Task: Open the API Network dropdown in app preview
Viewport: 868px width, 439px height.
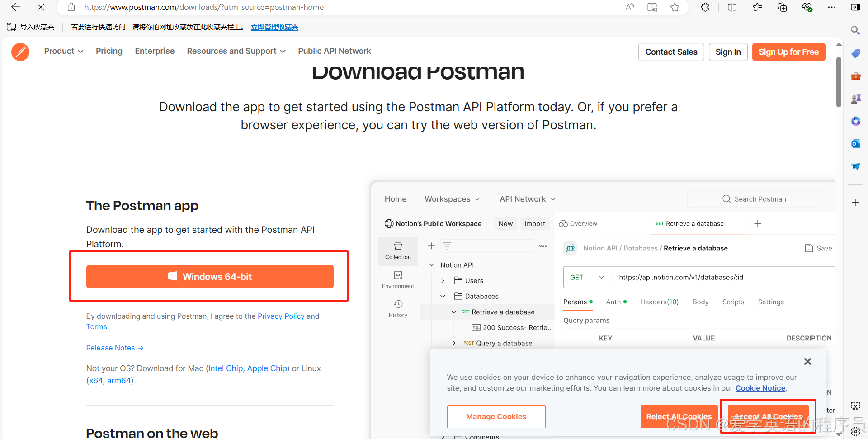Action: (x=528, y=199)
